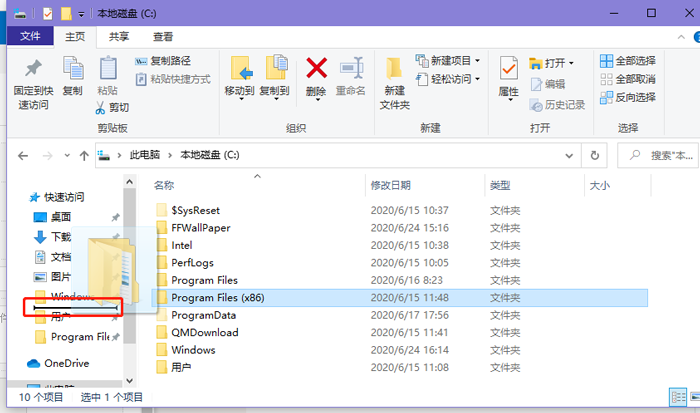Click the refresh button

[x=595, y=155]
